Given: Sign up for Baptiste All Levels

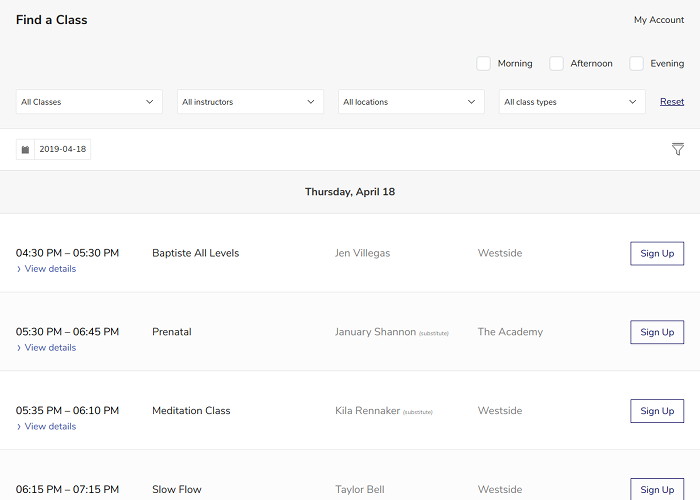Looking at the screenshot, I should pos(657,254).
